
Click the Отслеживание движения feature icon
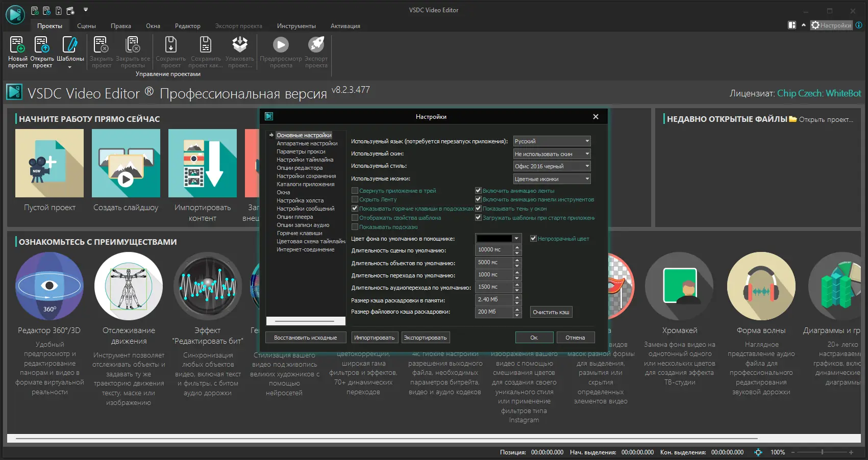pyautogui.click(x=129, y=286)
